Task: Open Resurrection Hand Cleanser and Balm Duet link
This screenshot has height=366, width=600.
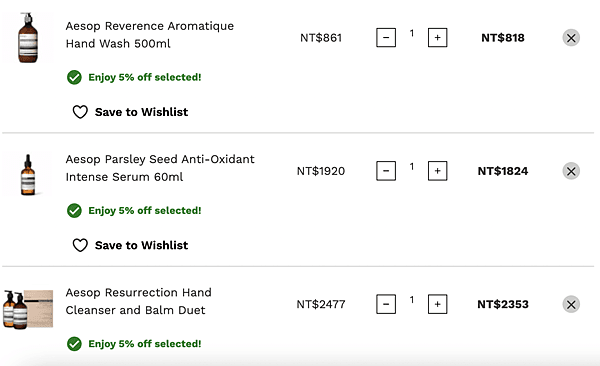Action: [139, 301]
